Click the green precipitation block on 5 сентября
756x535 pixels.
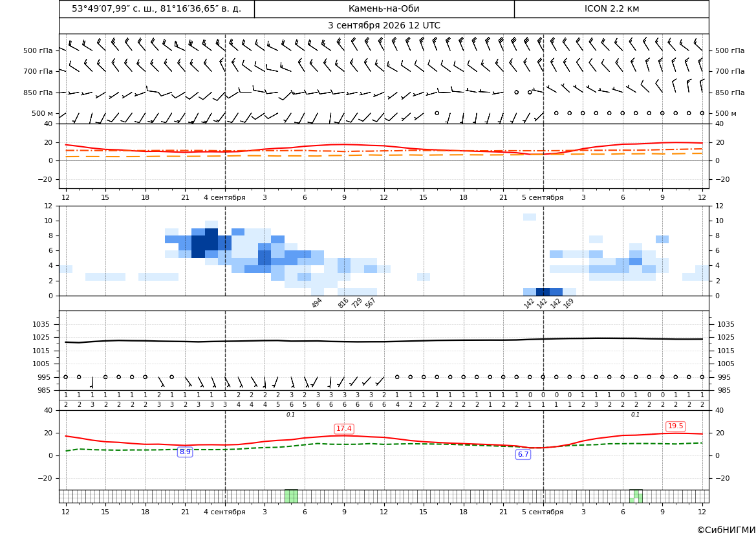(636, 496)
